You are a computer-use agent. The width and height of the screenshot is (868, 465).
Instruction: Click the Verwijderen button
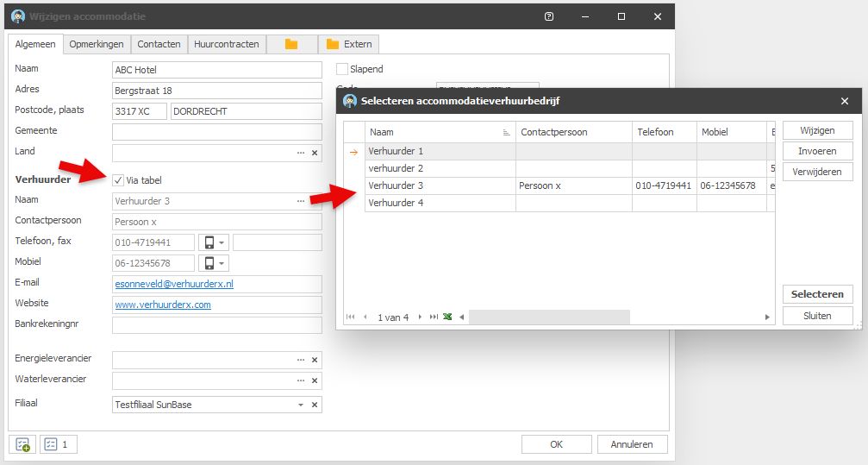(818, 172)
